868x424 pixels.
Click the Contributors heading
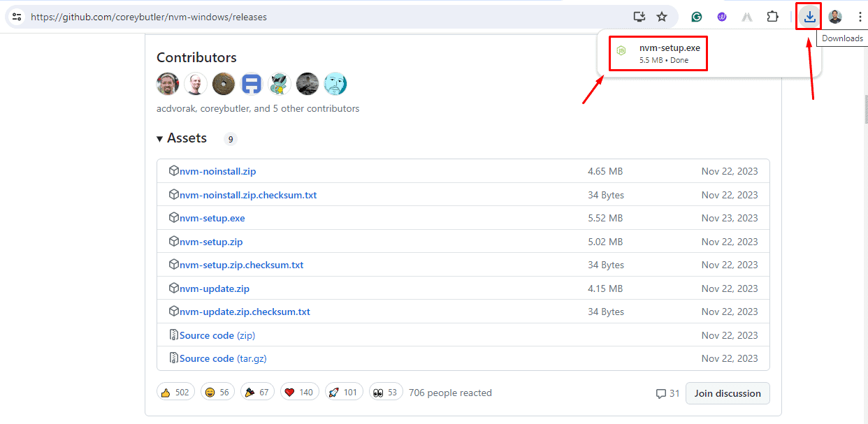click(x=196, y=57)
